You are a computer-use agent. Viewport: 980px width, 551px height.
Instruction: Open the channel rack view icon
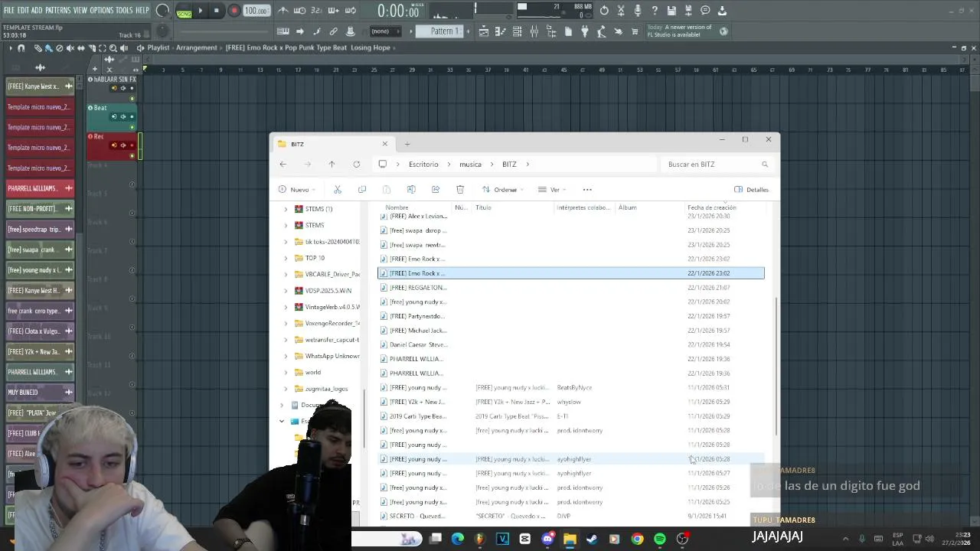point(517,31)
